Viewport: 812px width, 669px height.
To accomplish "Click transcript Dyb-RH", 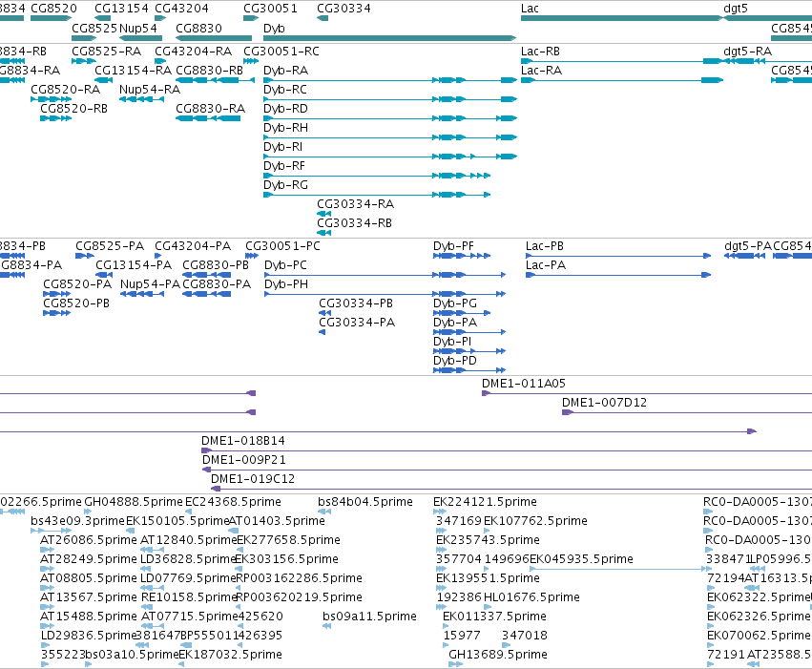I will tap(285, 128).
